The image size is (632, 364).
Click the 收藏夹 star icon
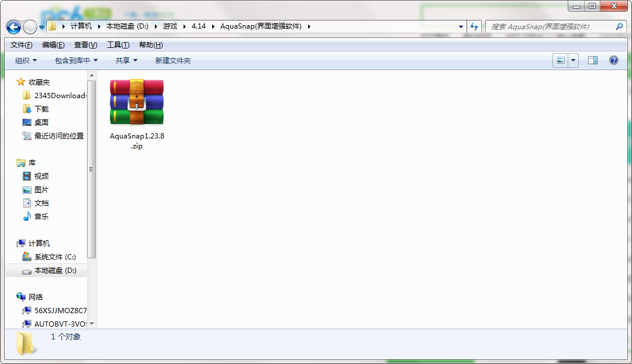pyautogui.click(x=21, y=82)
